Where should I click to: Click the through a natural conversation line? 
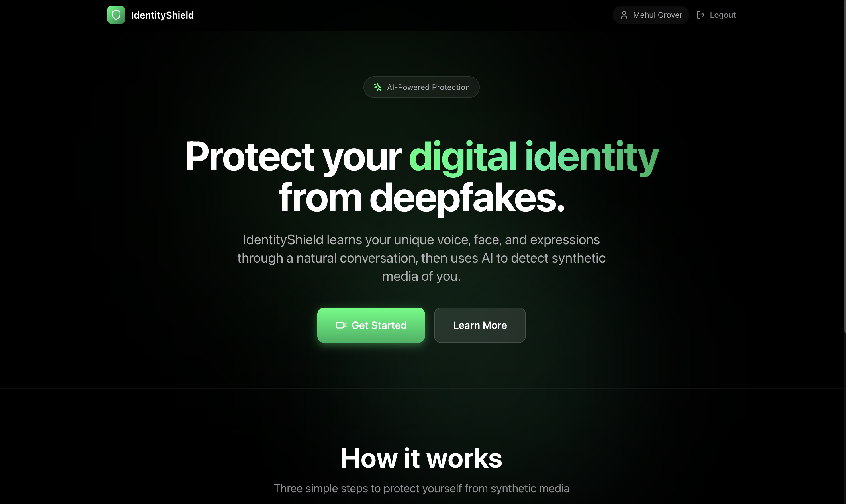tap(421, 258)
